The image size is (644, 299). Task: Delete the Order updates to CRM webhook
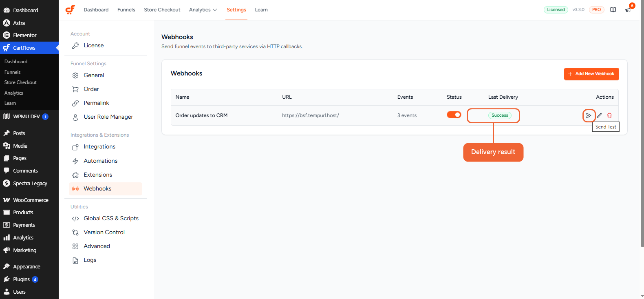click(609, 115)
